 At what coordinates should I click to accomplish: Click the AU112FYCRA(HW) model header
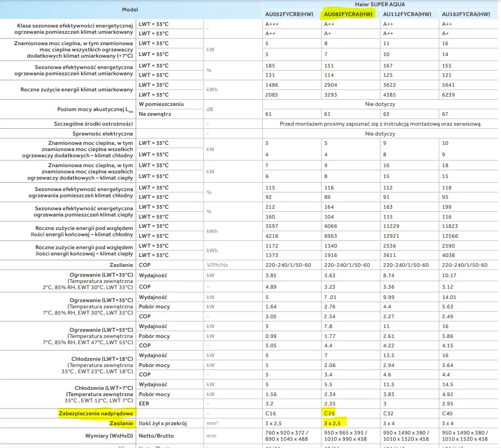pyautogui.click(x=407, y=14)
